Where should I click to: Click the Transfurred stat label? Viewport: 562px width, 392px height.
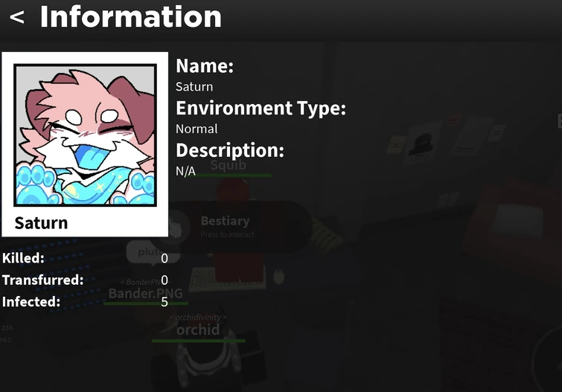tap(42, 280)
